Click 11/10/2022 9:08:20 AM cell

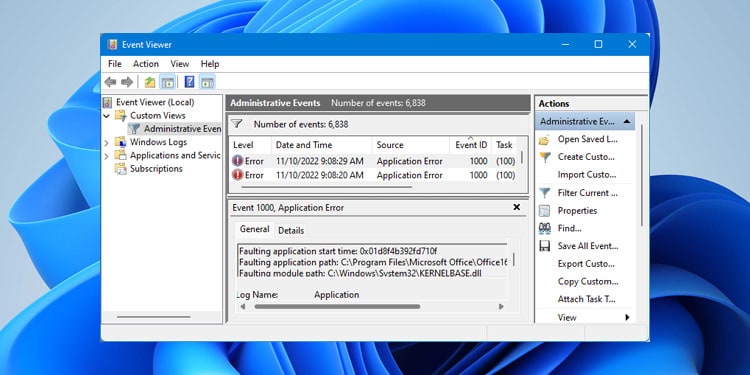click(320, 175)
